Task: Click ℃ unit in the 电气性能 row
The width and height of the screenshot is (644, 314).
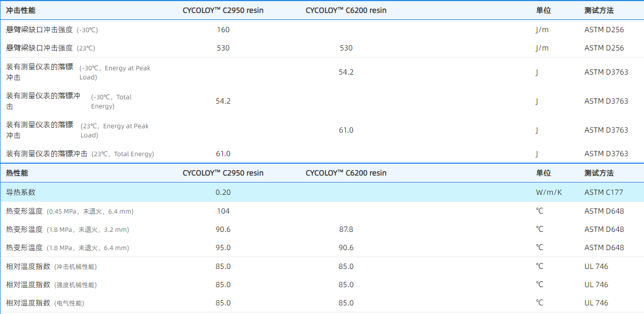Action: point(539,303)
